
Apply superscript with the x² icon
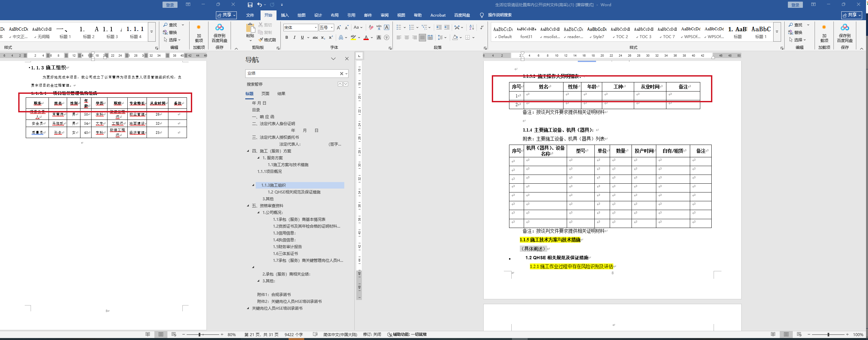(331, 37)
